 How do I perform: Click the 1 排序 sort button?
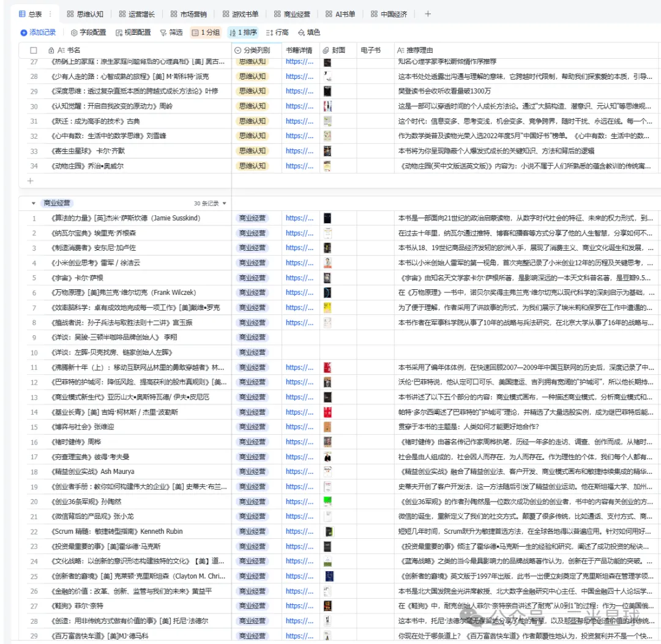(x=243, y=32)
